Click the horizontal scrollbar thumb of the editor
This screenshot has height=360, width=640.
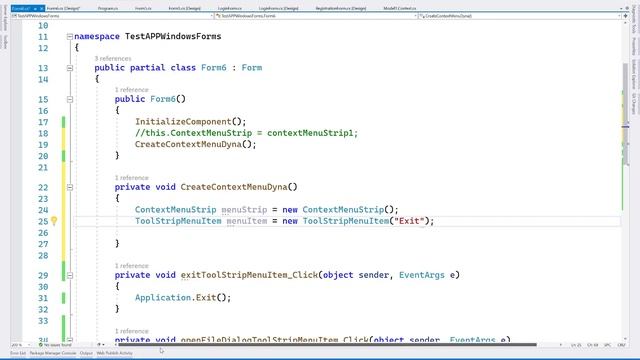click(327, 345)
